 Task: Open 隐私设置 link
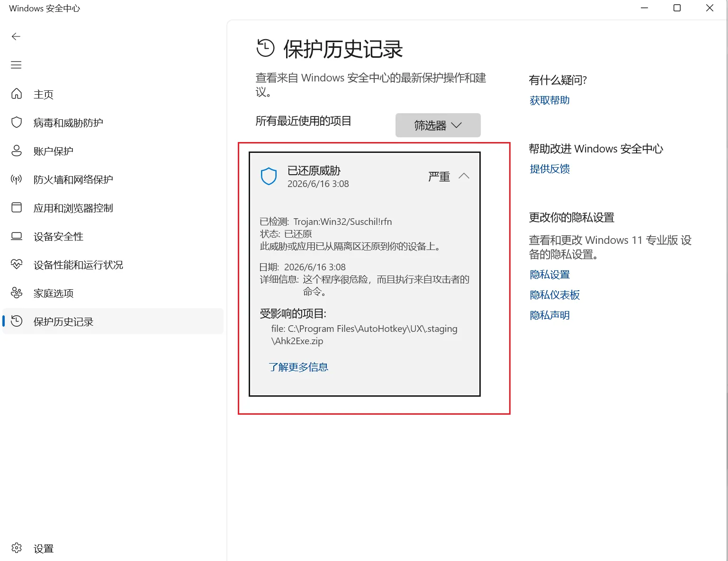tap(549, 274)
